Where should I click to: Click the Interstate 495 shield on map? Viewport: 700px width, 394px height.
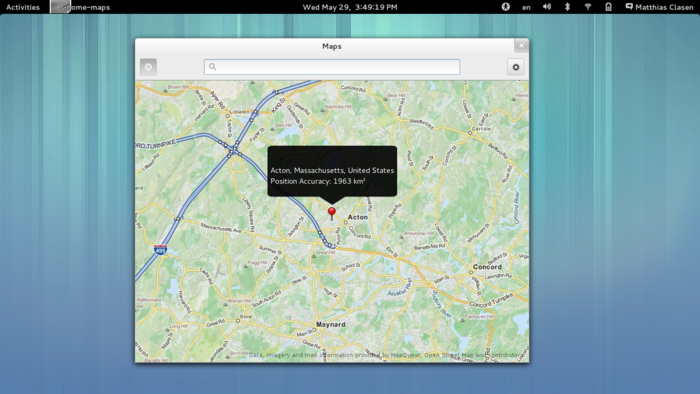pos(160,249)
